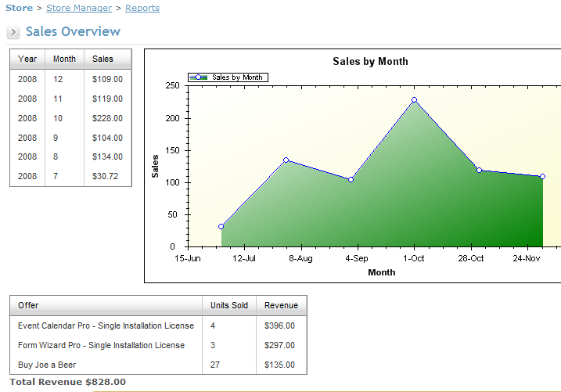Image resolution: width=561 pixels, height=392 pixels.
Task: Click the Sales by Month chart title
Action: point(370,61)
